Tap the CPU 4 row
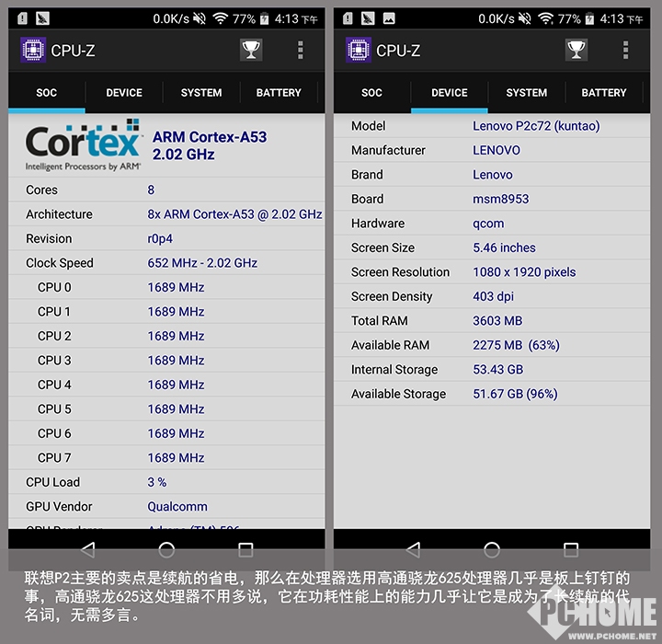 (x=166, y=385)
